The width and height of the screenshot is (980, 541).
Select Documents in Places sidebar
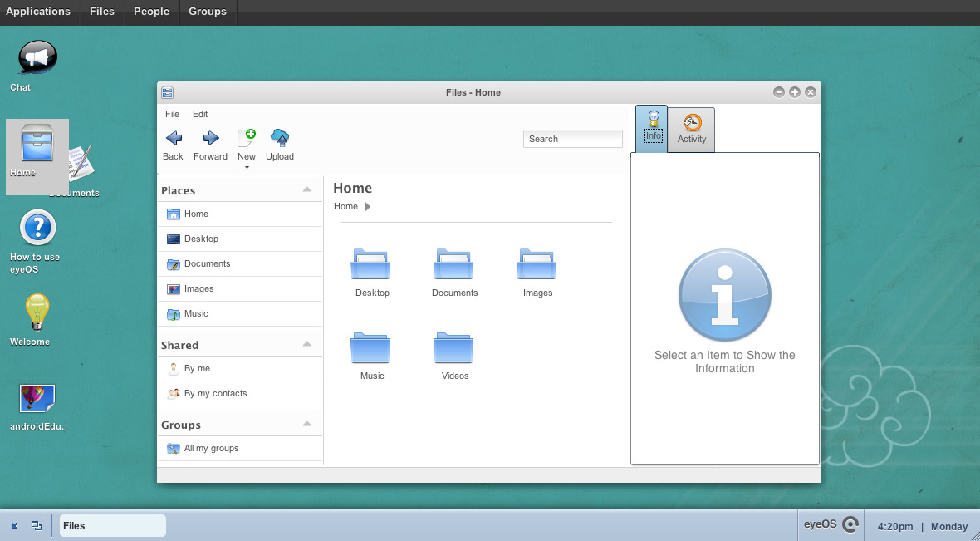coord(207,264)
